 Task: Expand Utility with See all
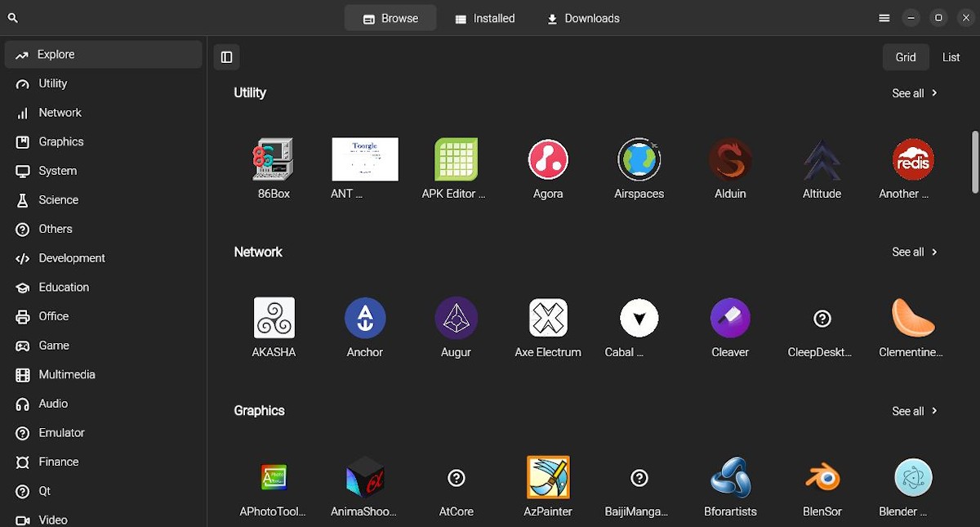915,93
